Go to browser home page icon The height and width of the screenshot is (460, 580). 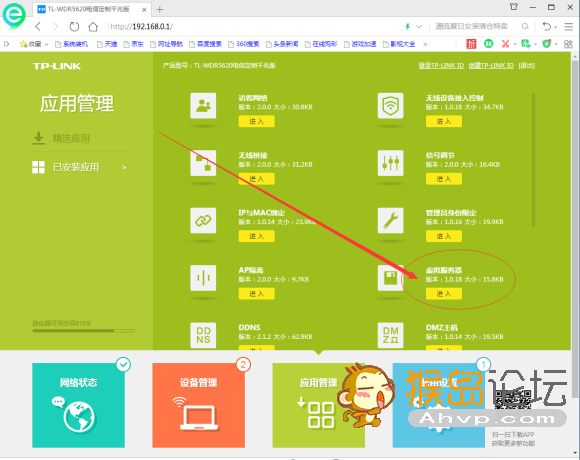pyautogui.click(x=93, y=27)
